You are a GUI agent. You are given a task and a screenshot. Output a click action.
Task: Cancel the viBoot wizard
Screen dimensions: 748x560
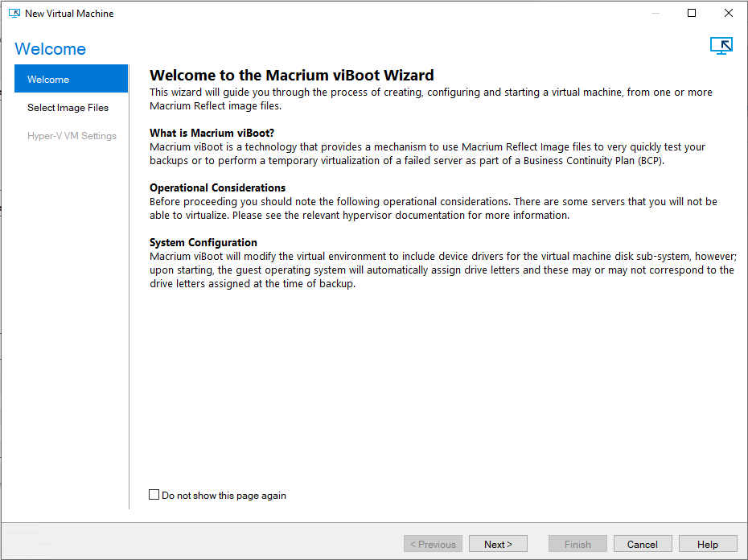tap(643, 543)
